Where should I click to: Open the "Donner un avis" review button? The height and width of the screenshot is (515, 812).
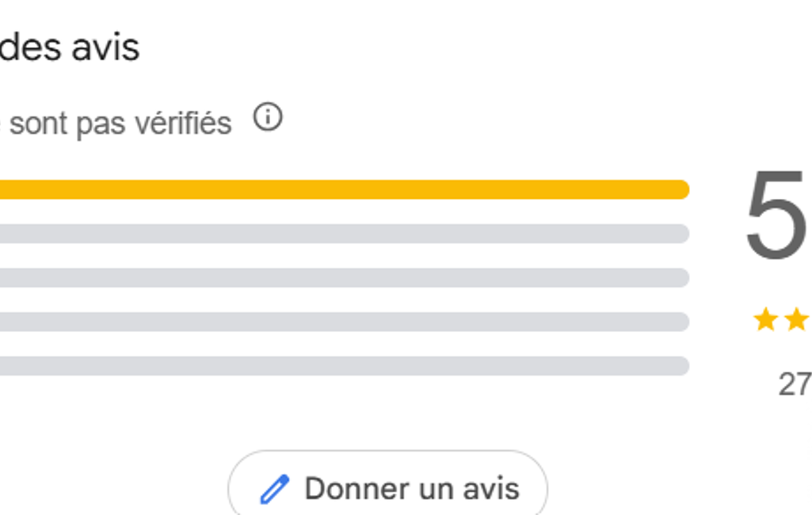tap(388, 483)
